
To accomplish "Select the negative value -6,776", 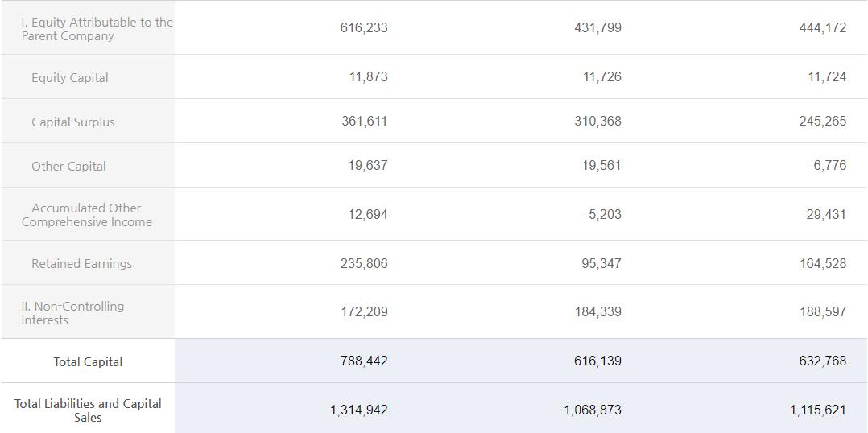I will (x=827, y=166).
